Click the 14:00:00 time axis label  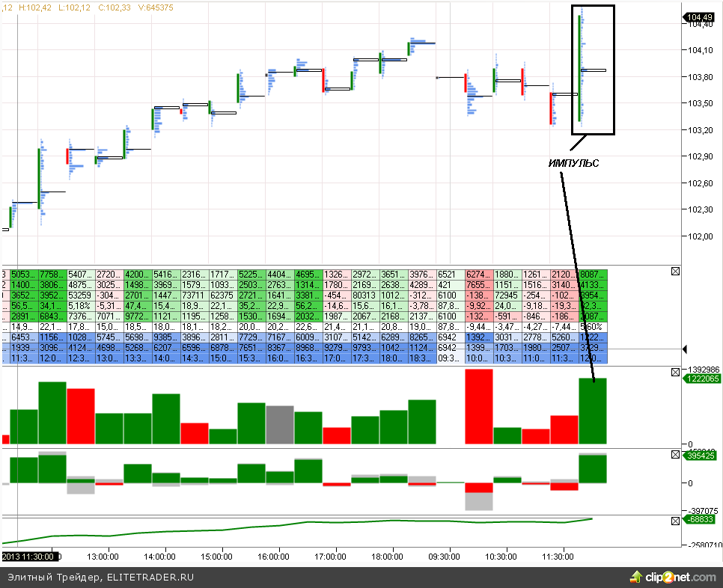[159, 557]
